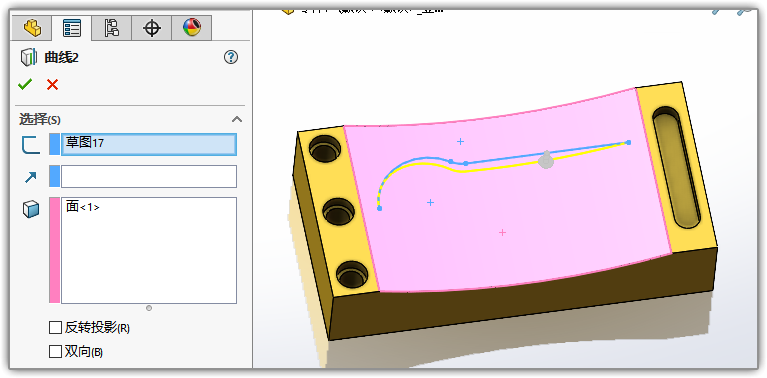Click the 曲线2 feature icon
The image size is (767, 378).
(28, 58)
